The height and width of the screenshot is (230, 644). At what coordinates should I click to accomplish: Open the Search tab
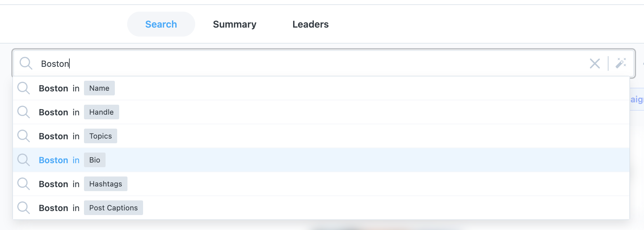click(x=161, y=24)
